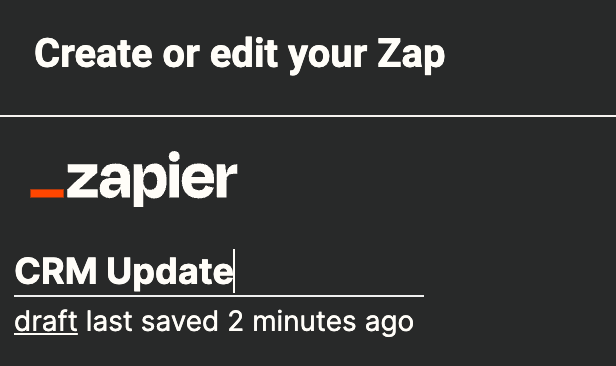Viewport: 616px width, 366px height.
Task: Click the word 'Zap' in the page heading
Action: point(411,56)
